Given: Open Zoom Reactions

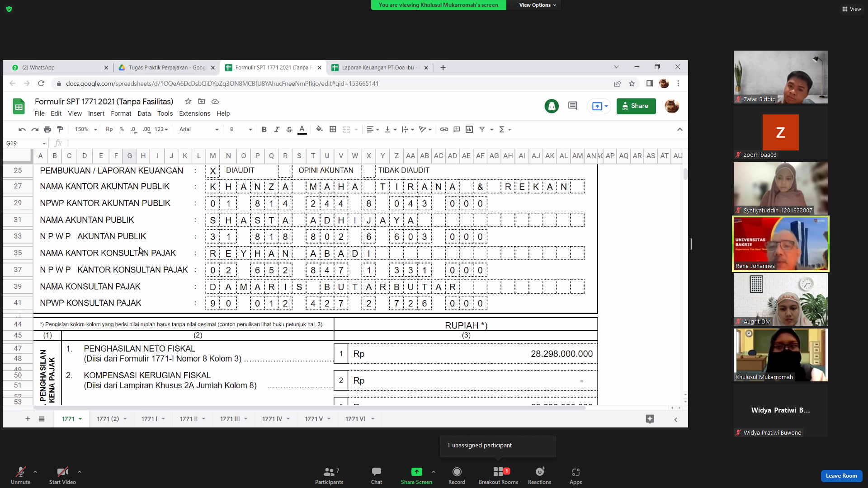Looking at the screenshot, I should coord(539,475).
